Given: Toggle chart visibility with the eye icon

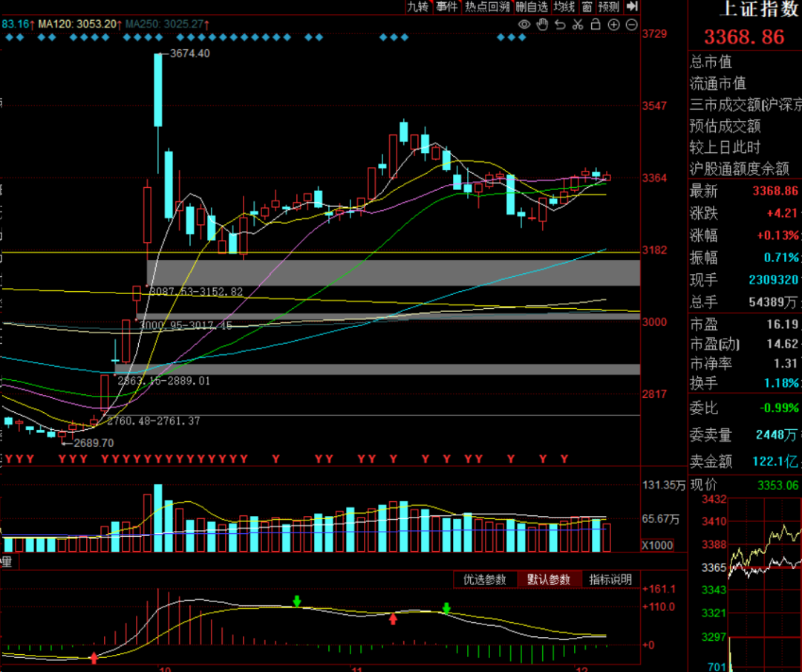Looking at the screenshot, I should pos(524,25).
